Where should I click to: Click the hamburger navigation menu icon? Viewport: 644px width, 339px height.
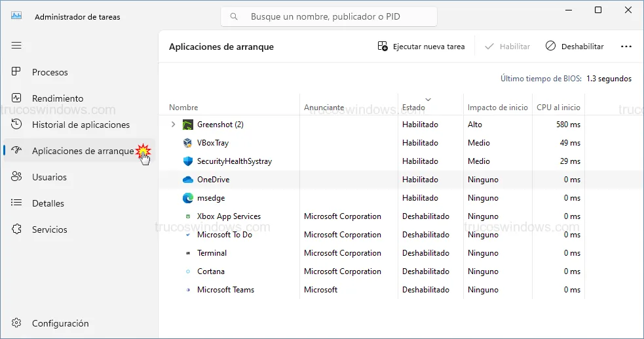16,45
